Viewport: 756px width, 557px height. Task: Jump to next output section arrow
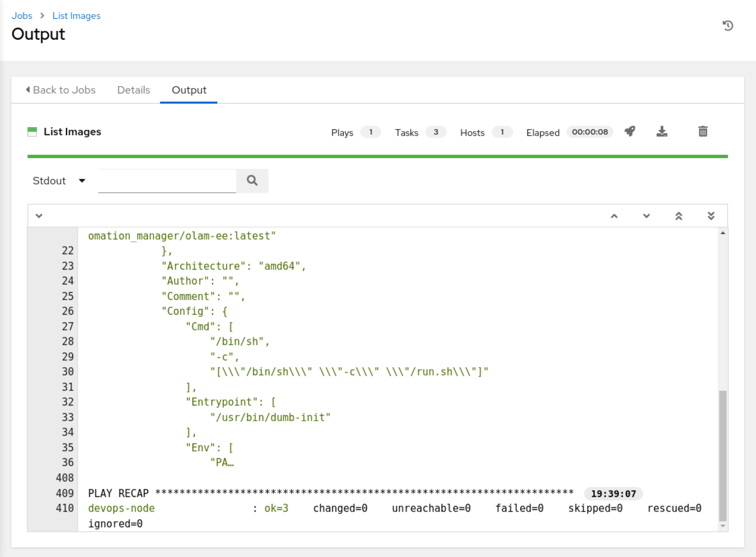[x=646, y=216]
